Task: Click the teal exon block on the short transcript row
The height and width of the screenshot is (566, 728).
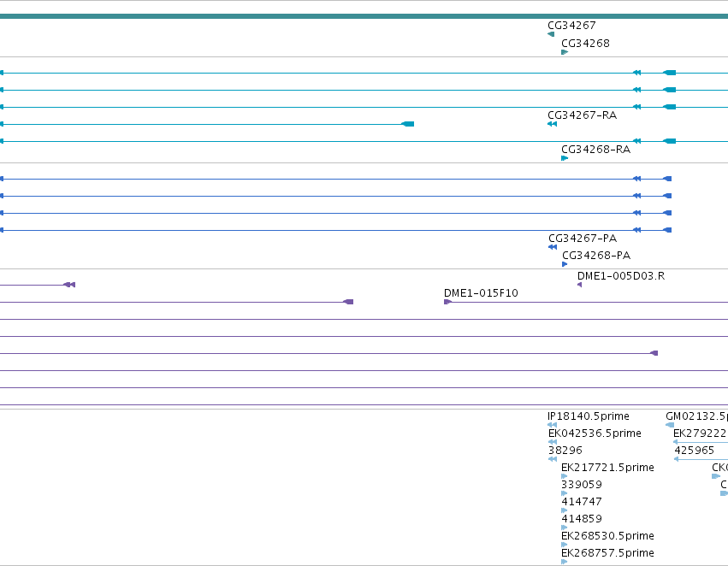Action: pos(408,124)
